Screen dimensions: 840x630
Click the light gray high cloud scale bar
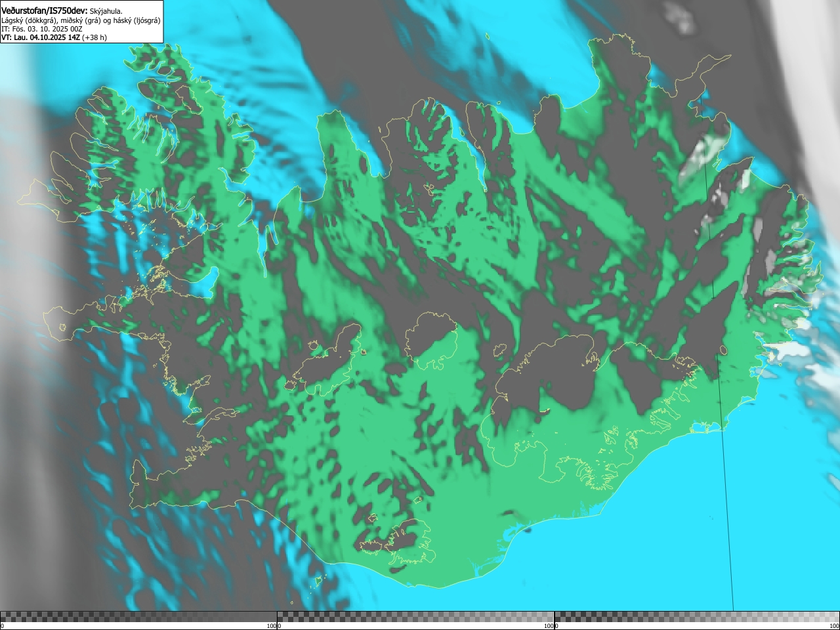697,617
